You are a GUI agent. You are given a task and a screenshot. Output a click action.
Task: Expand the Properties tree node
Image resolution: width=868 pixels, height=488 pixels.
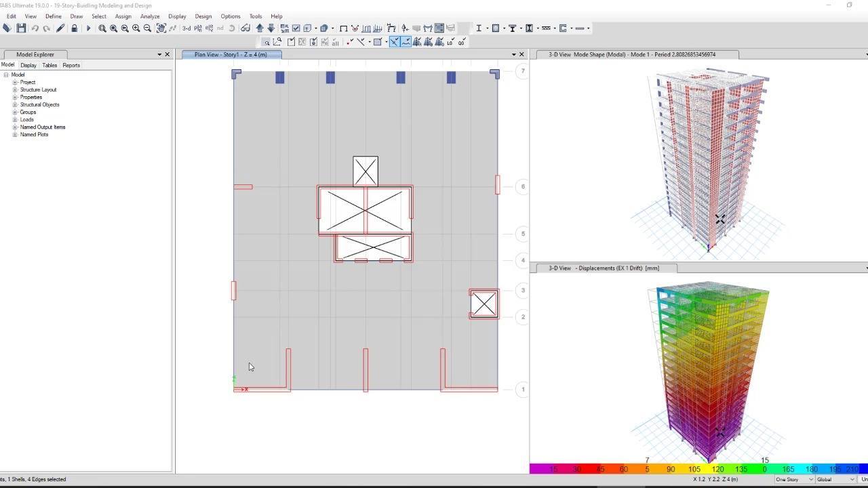[15, 97]
